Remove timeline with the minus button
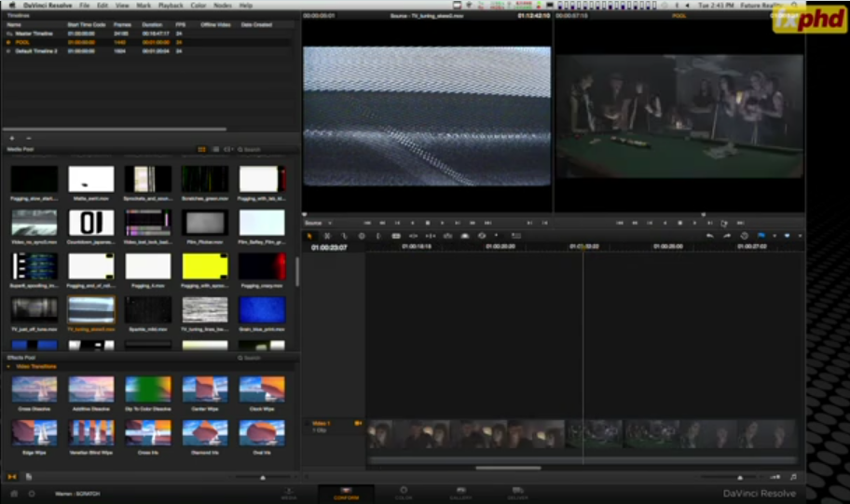Image resolution: width=850 pixels, height=504 pixels. point(29,138)
